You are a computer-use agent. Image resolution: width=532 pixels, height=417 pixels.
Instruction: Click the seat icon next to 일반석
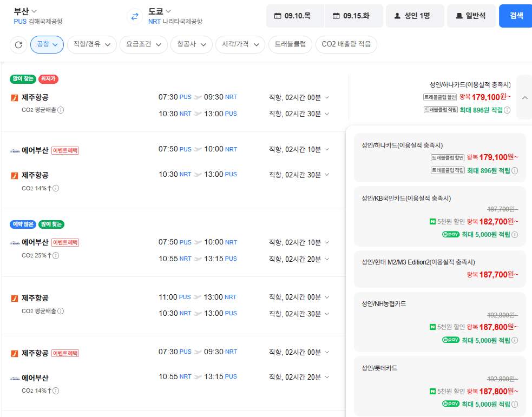(459, 16)
